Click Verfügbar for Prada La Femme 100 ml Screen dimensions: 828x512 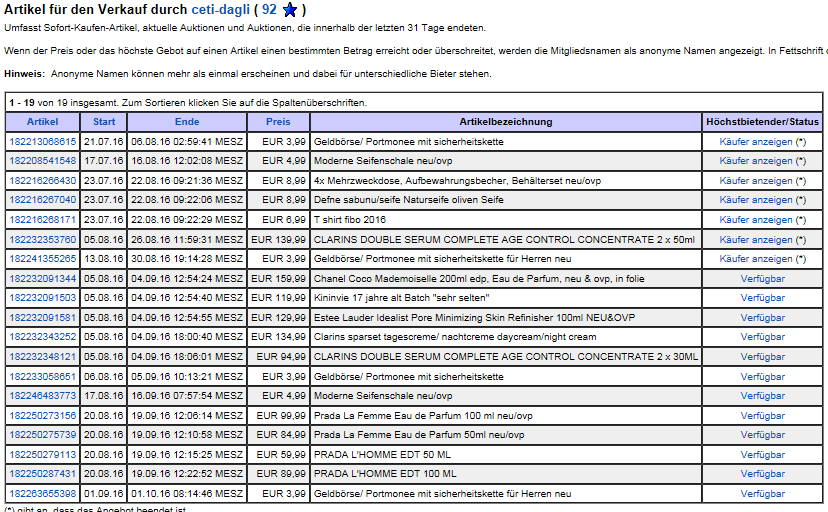click(763, 416)
